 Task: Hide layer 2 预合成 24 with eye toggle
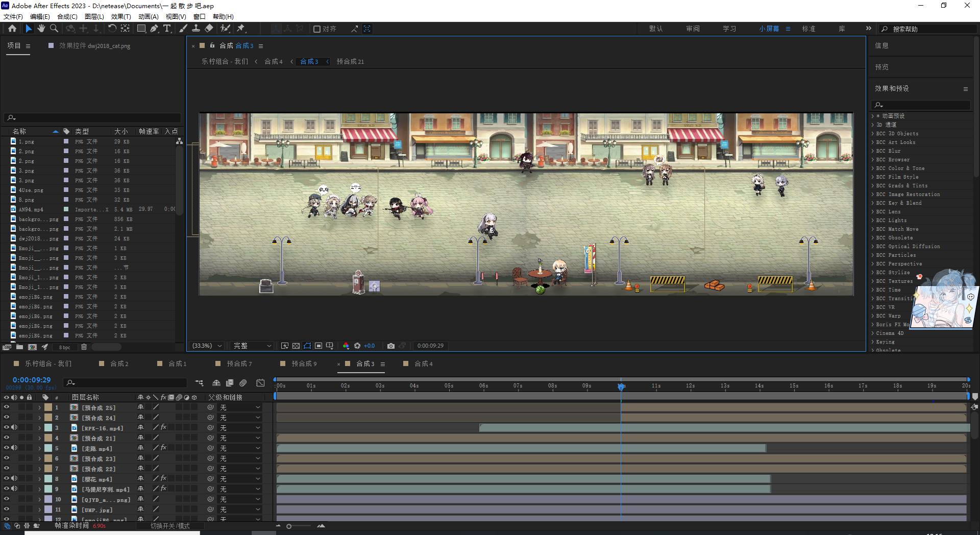point(7,418)
